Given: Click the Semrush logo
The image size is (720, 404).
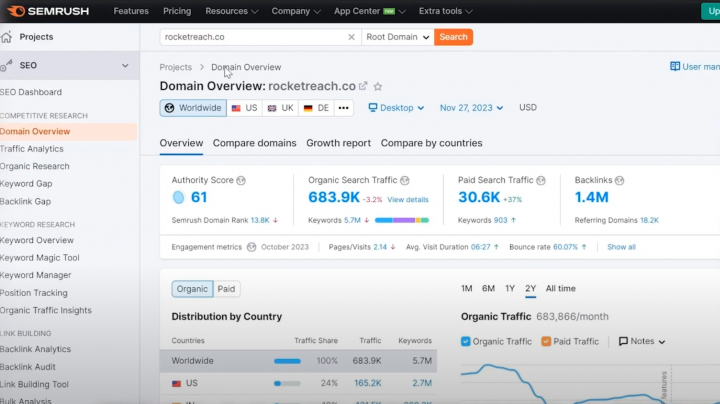Looking at the screenshot, I should (x=50, y=11).
